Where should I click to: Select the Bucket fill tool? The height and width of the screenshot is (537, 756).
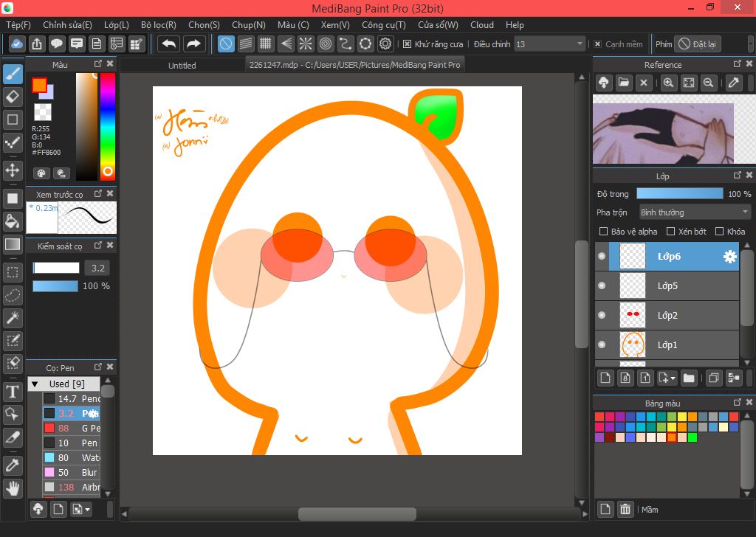tap(13, 221)
